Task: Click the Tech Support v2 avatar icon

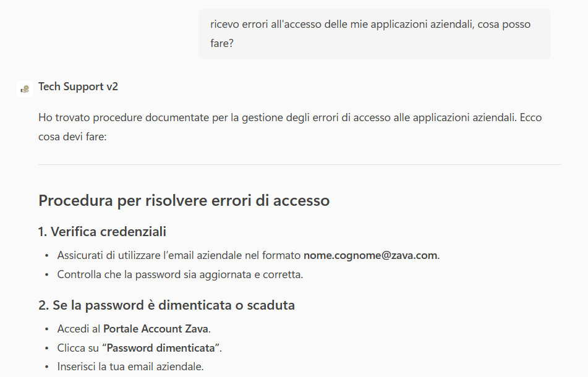Action: pos(25,88)
